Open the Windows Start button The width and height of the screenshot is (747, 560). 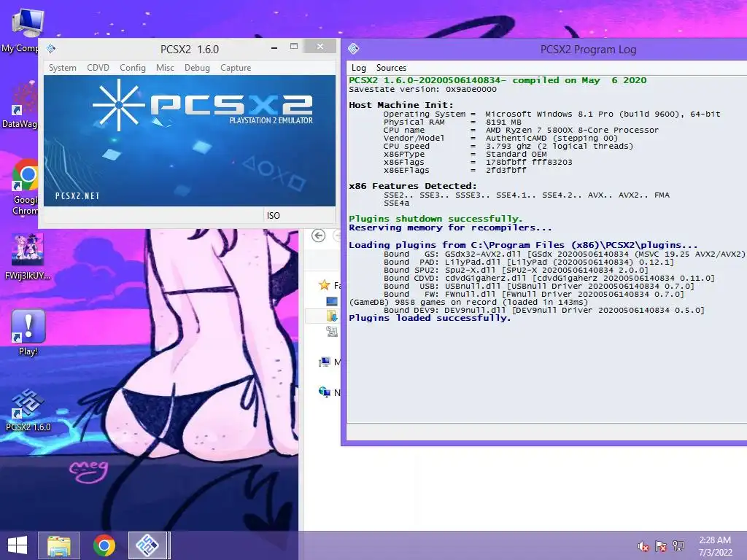(x=18, y=545)
